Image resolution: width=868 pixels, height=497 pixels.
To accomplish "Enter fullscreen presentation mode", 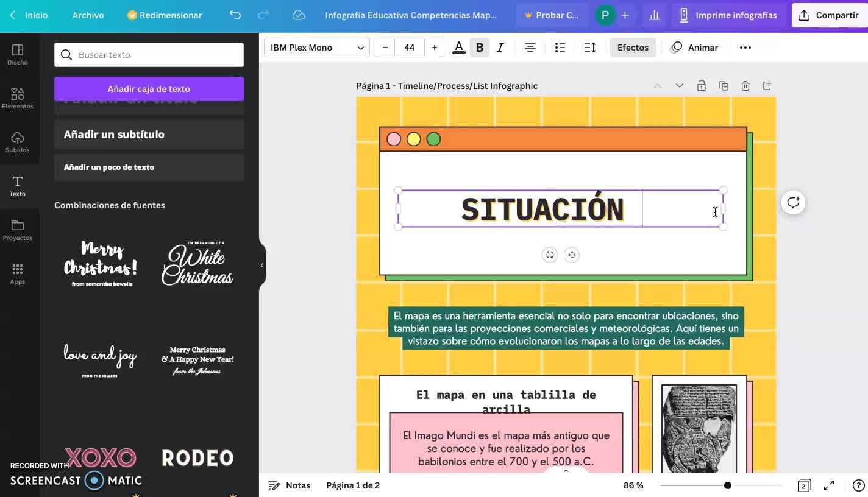I will click(x=829, y=485).
